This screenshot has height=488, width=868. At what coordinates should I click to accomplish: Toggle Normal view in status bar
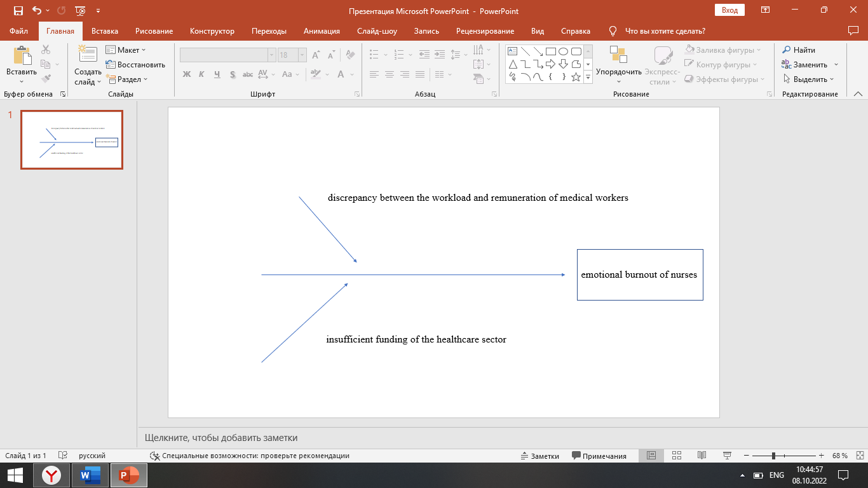(x=651, y=456)
